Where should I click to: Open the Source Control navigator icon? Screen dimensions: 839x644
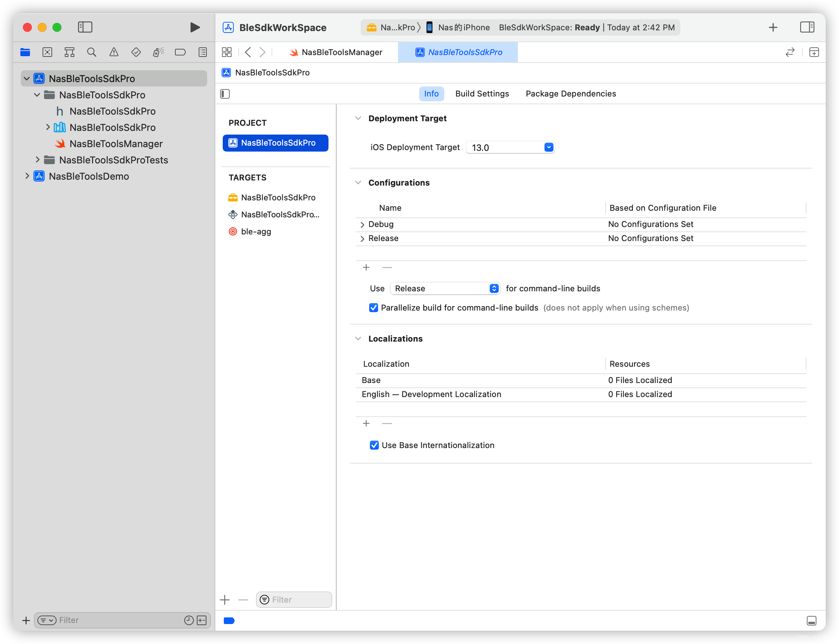click(x=47, y=52)
